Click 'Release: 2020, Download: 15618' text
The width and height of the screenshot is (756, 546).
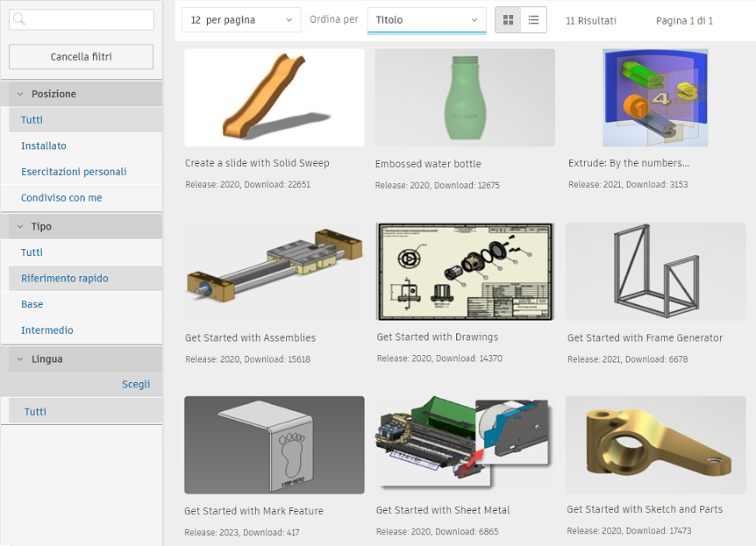pos(248,359)
